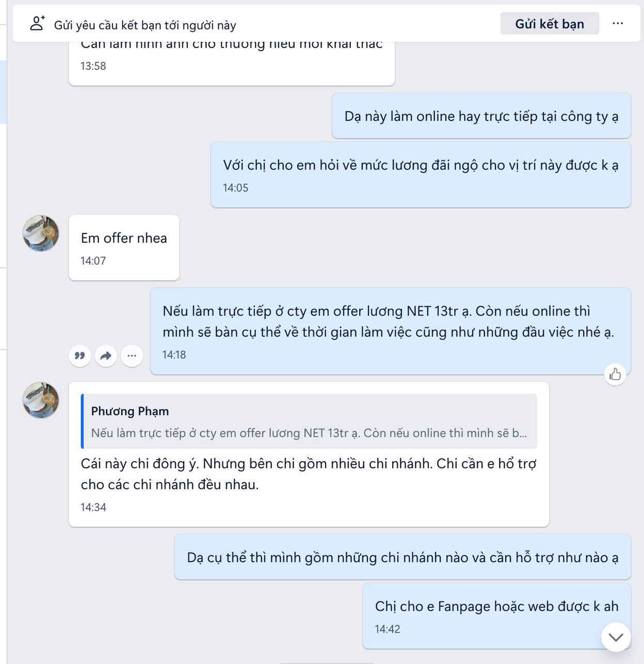Image resolution: width=644 pixels, height=664 pixels.
Task: Select message asking about Fanpage hoặc web
Action: tap(496, 616)
